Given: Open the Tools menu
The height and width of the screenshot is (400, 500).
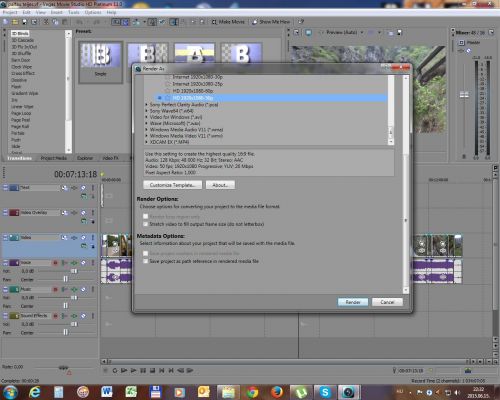Looking at the screenshot, I should (74, 12).
